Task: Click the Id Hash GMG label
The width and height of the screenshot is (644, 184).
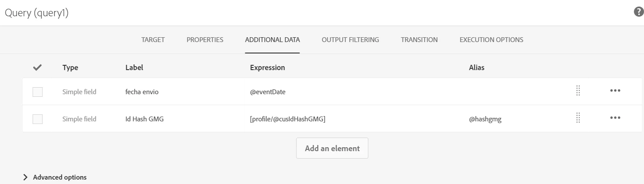Action: [145, 119]
